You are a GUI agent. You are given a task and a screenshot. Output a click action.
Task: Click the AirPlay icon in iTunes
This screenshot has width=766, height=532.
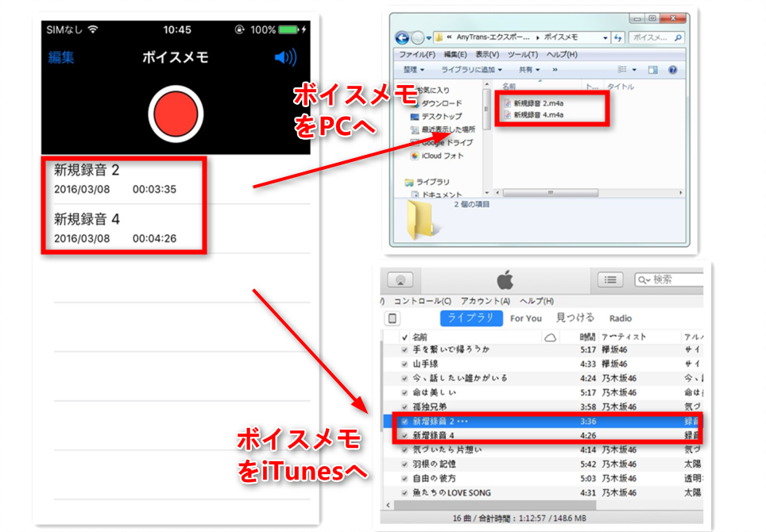click(x=400, y=280)
